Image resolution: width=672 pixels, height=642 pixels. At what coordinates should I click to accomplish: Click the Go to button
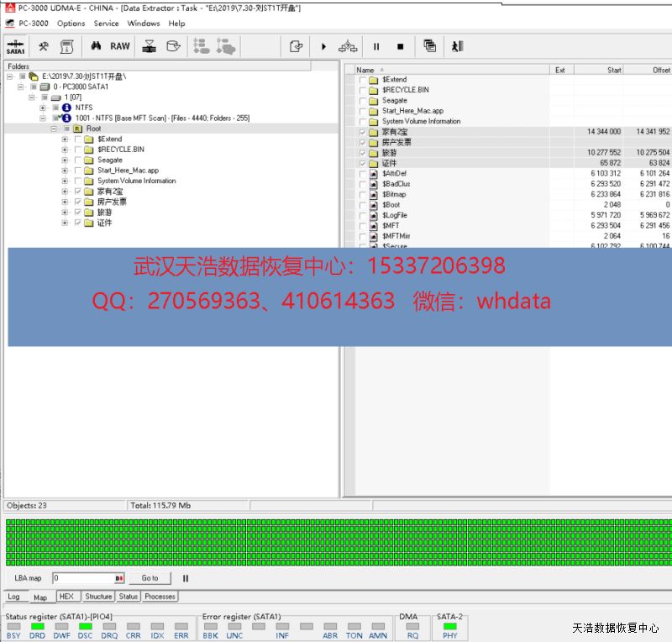tap(150, 578)
